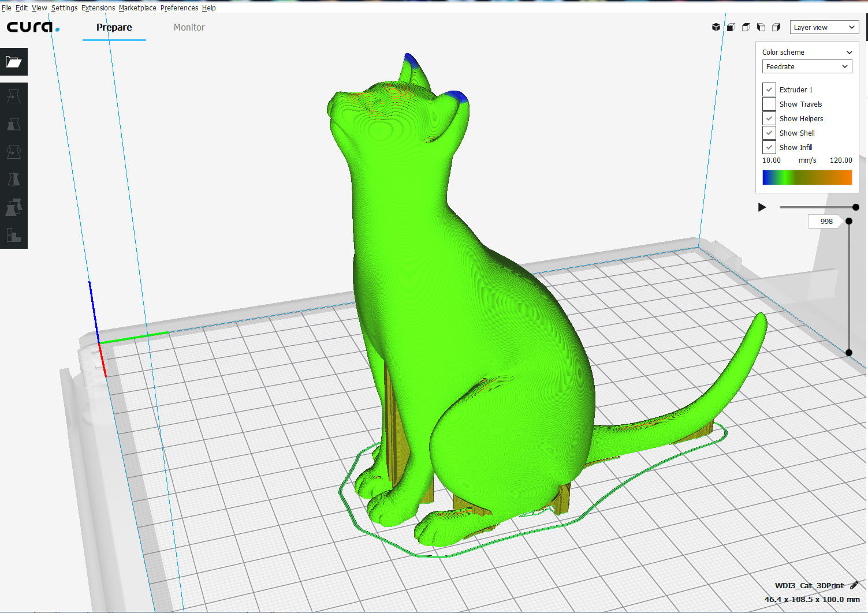Click the pencil icon to rename the model
868x613 pixels.
pos(854,585)
